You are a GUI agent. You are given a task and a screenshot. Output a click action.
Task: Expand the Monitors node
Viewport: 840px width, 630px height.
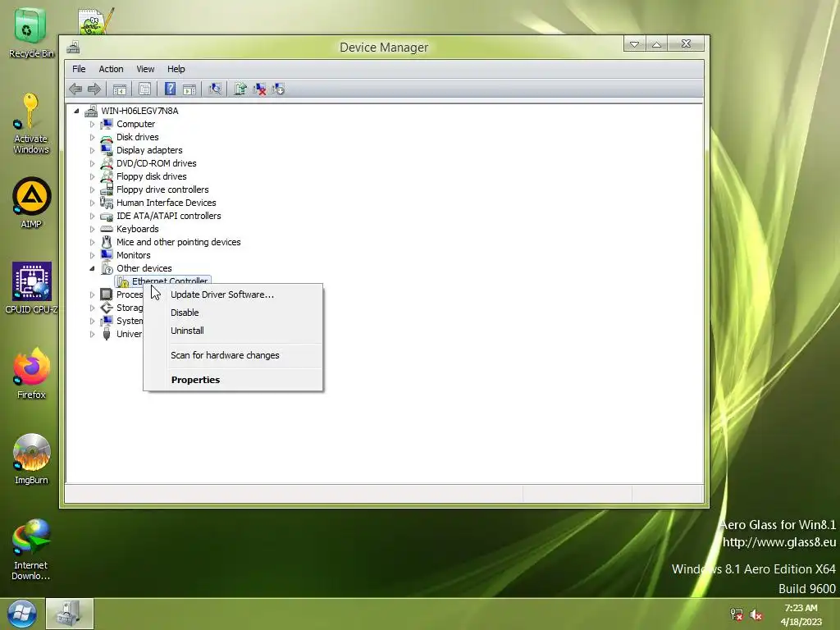point(92,256)
